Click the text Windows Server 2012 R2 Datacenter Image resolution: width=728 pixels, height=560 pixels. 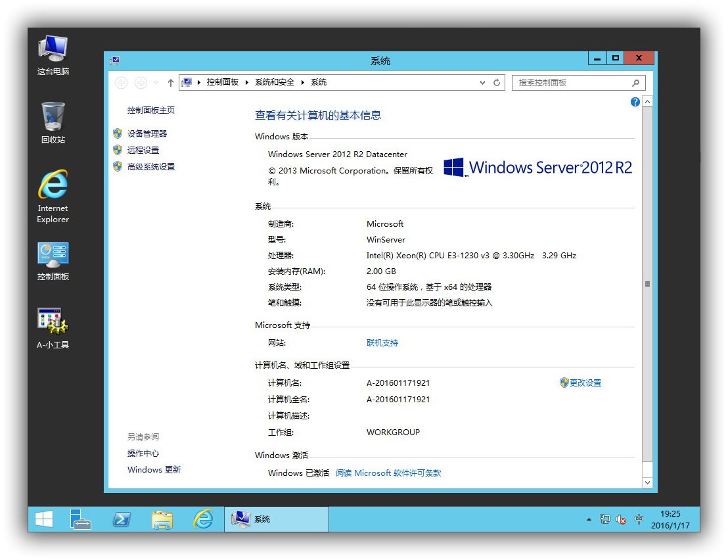[x=338, y=154]
